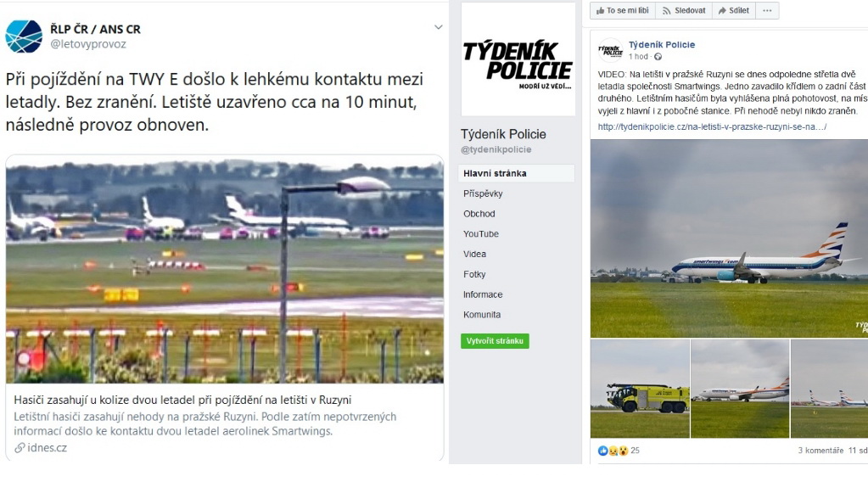Screen dimensions: 868x482
Task: Go to the Fotky section
Action: pos(473,274)
